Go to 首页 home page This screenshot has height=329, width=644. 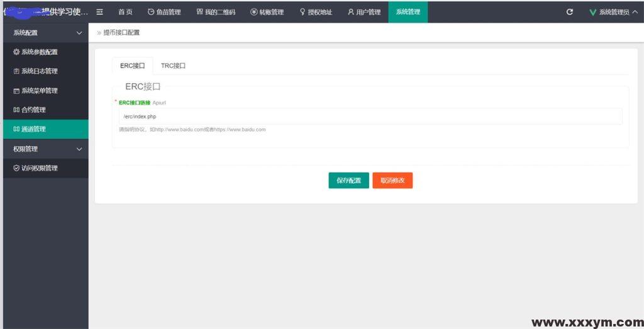point(125,12)
